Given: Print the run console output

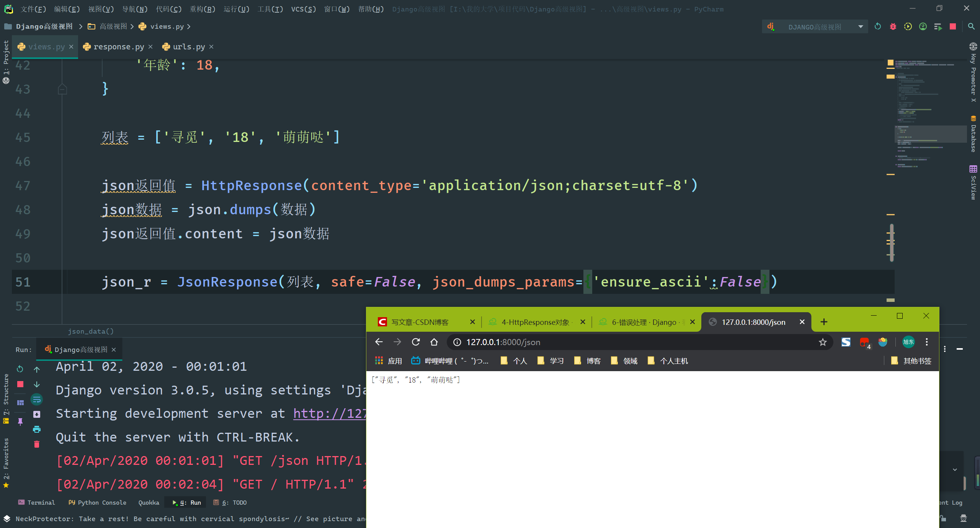Looking at the screenshot, I should (37, 429).
